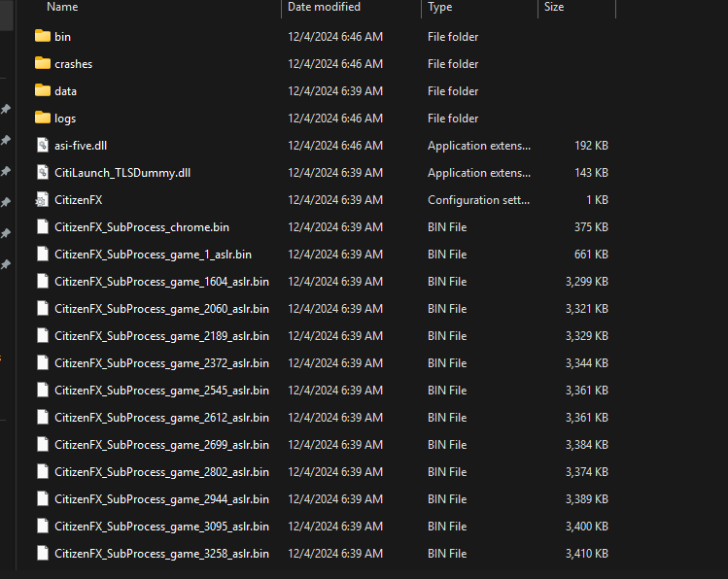The width and height of the screenshot is (728, 579).
Task: Select the CitiLaunch_TLSDummy.dll file icon
Action: click(x=43, y=172)
